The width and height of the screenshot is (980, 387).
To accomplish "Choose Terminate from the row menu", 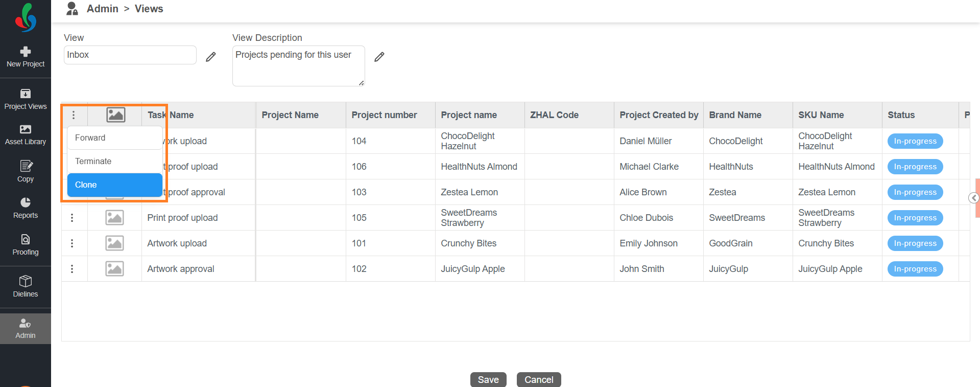I will 114,161.
